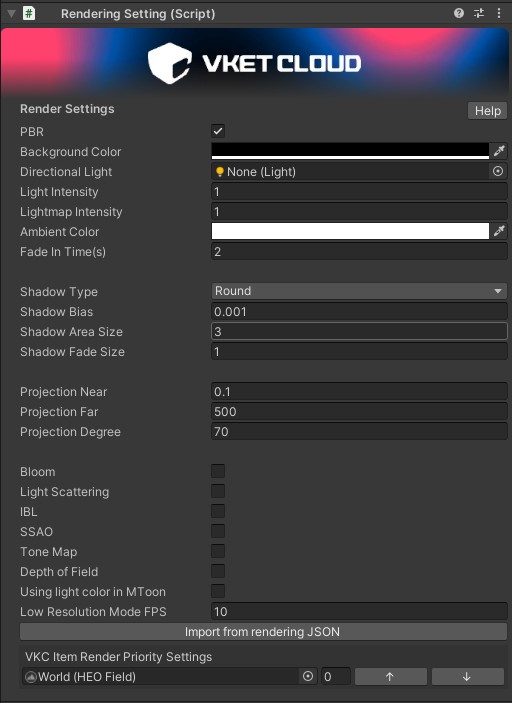This screenshot has width=512, height=703.
Task: Enable the Light Scattering checkbox
Action: click(218, 491)
